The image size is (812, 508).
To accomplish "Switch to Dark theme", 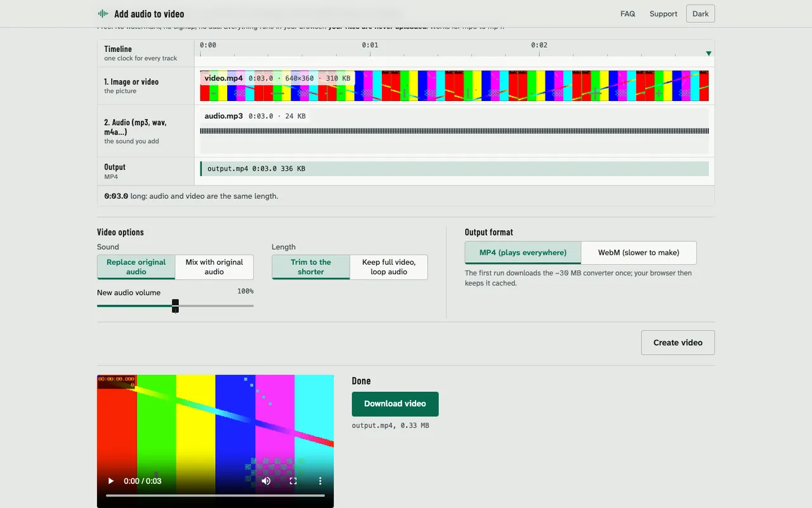I will pos(700,14).
